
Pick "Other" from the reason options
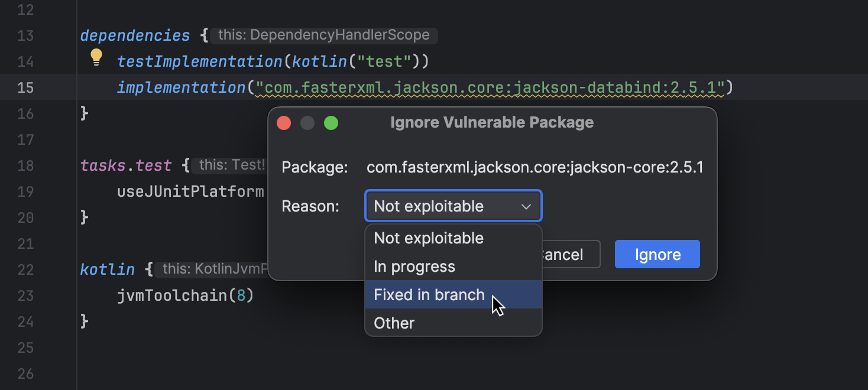point(394,323)
